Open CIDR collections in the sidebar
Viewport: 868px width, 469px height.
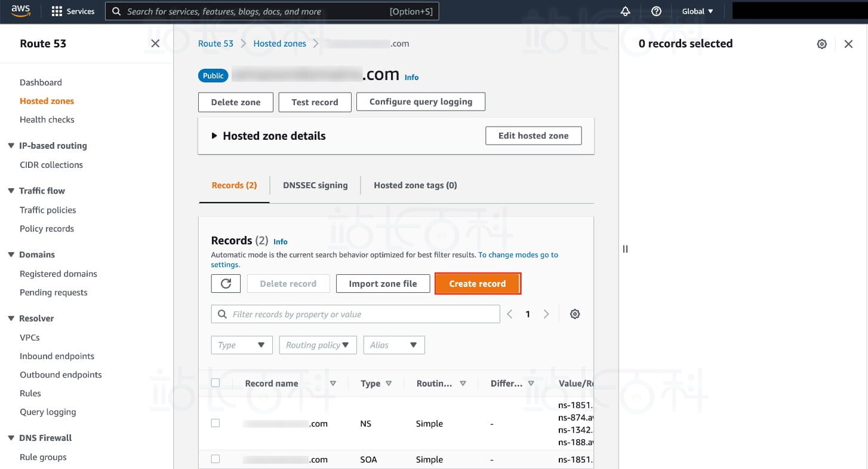click(51, 165)
